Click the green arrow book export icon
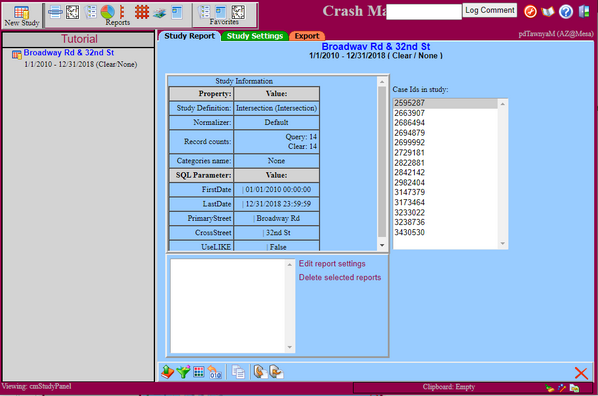The height and width of the screenshot is (396, 598). (167, 372)
